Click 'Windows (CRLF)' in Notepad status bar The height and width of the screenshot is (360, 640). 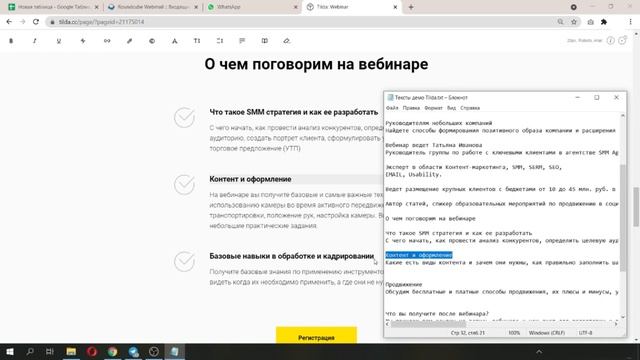pyautogui.click(x=547, y=333)
